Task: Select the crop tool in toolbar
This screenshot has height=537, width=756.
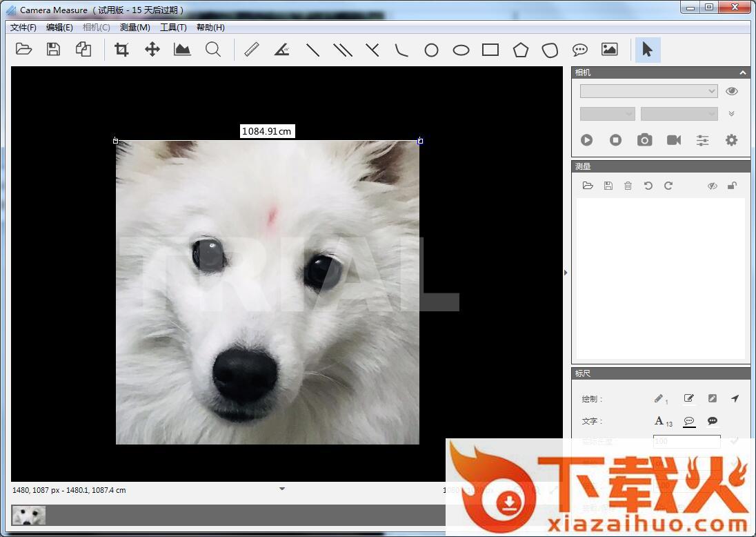Action: [x=122, y=50]
